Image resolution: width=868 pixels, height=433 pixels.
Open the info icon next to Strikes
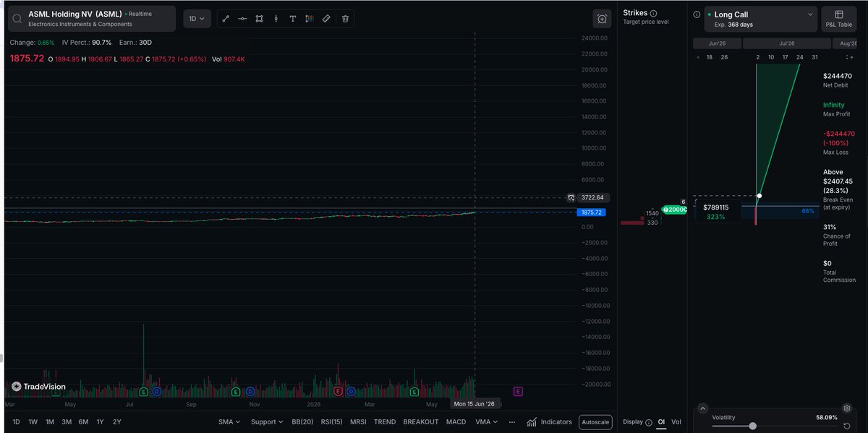tap(653, 13)
